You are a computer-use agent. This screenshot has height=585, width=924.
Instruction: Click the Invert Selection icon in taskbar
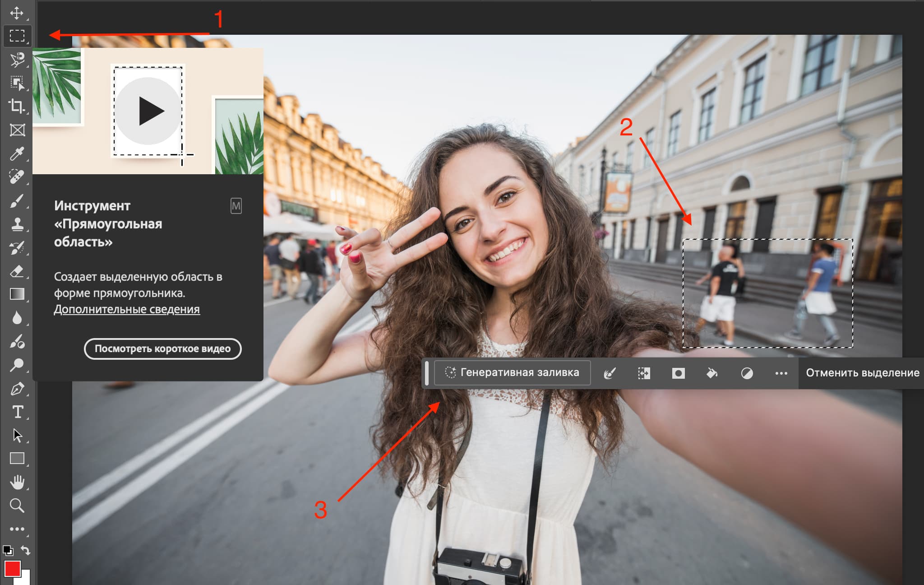pyautogui.click(x=644, y=373)
